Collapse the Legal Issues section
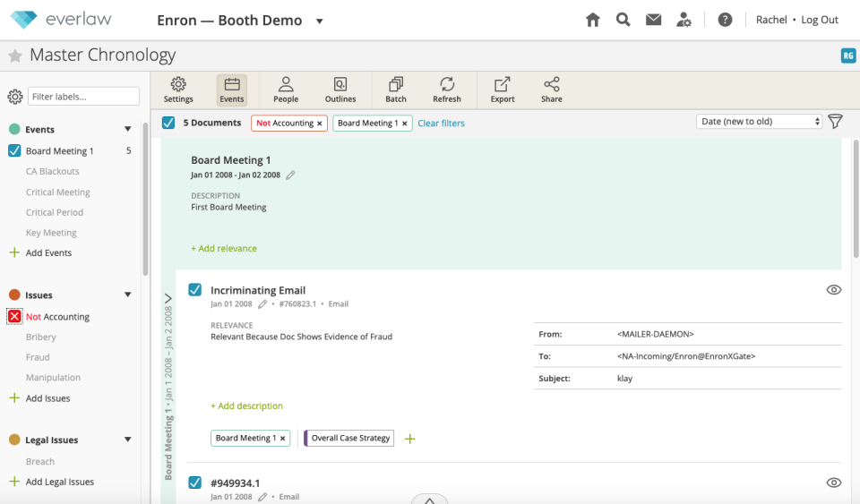Viewport: 860px width, 504px height. [128, 440]
